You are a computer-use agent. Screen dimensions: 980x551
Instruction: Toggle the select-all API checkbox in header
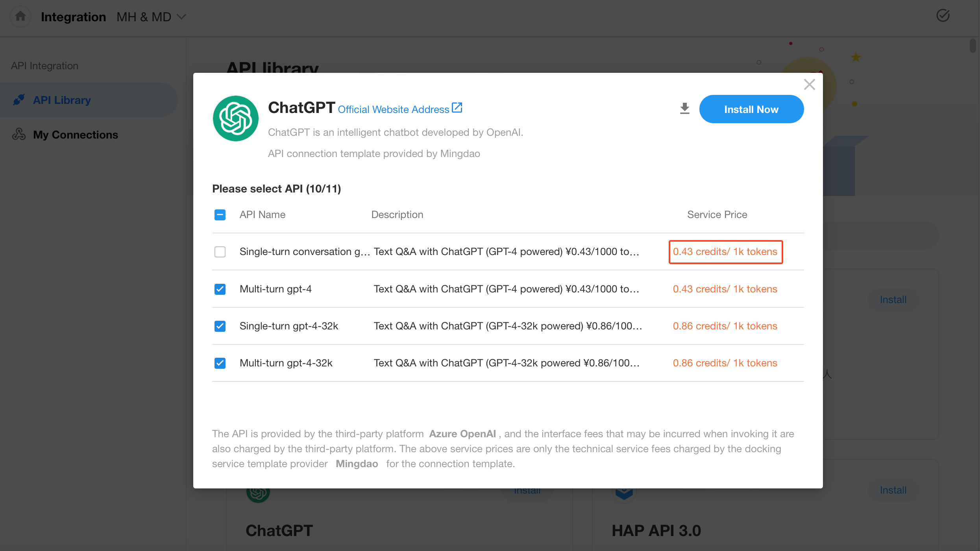(x=220, y=215)
